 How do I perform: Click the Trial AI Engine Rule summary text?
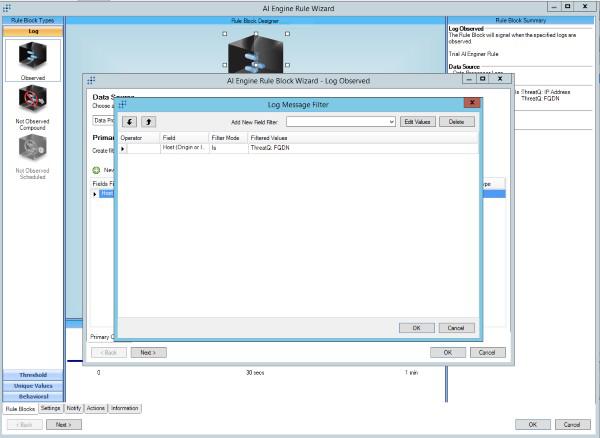click(x=473, y=54)
